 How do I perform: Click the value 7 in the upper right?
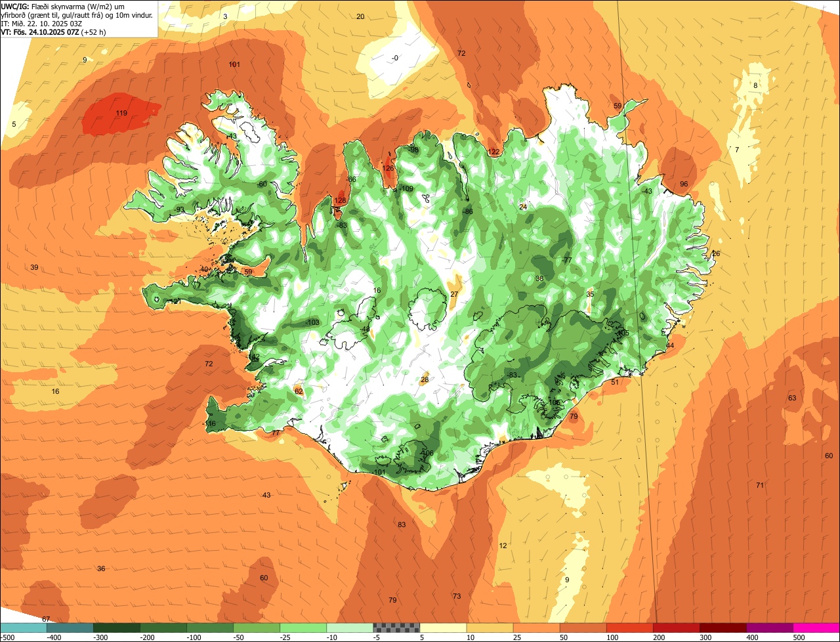737,150
